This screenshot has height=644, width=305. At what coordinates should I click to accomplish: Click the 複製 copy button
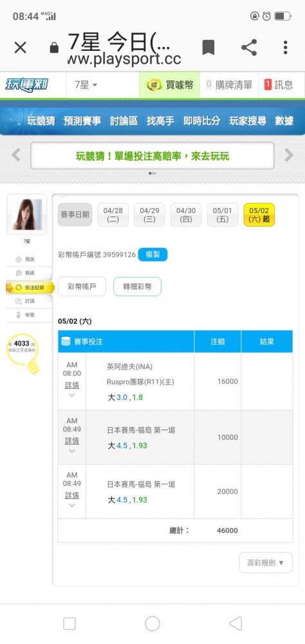152,254
